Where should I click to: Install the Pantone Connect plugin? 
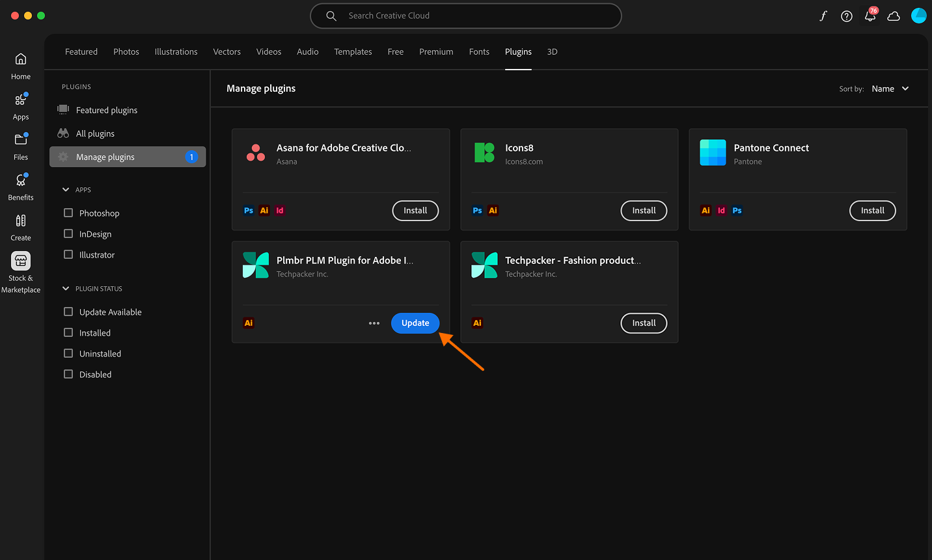coord(872,210)
